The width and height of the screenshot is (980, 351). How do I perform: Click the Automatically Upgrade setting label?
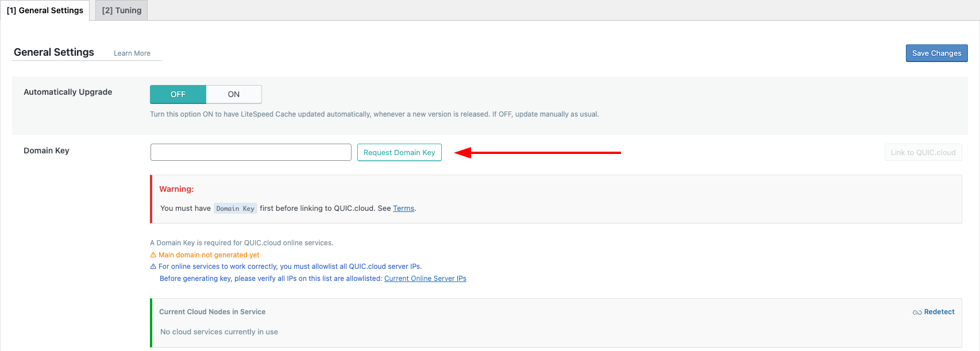pos(68,92)
